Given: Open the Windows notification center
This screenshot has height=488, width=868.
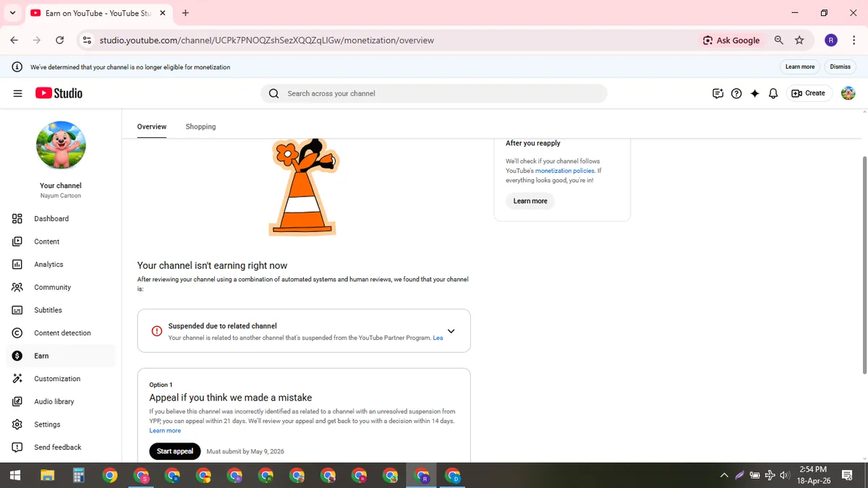Looking at the screenshot, I should click(x=847, y=476).
